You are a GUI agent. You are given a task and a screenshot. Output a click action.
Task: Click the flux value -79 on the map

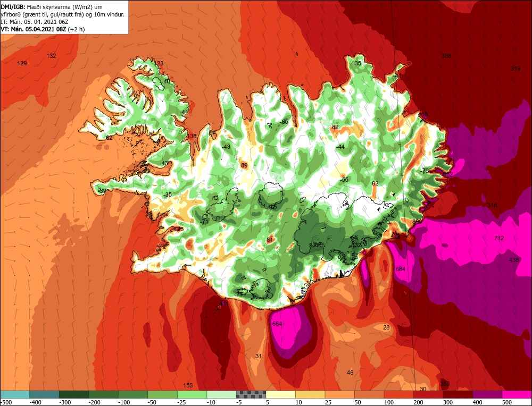(x=424, y=171)
